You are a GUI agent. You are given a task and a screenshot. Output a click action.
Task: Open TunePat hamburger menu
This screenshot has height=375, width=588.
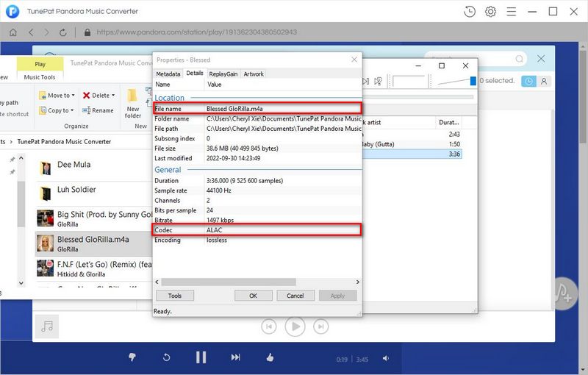(x=511, y=12)
